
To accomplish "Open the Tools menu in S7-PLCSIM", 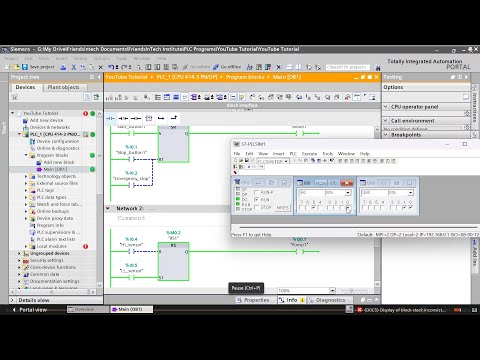I will tap(328, 154).
